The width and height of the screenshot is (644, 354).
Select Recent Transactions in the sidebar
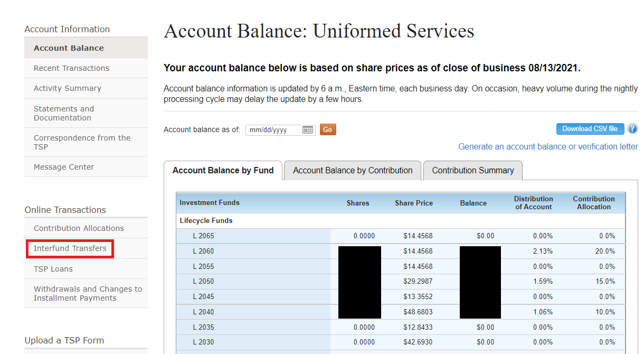point(71,68)
